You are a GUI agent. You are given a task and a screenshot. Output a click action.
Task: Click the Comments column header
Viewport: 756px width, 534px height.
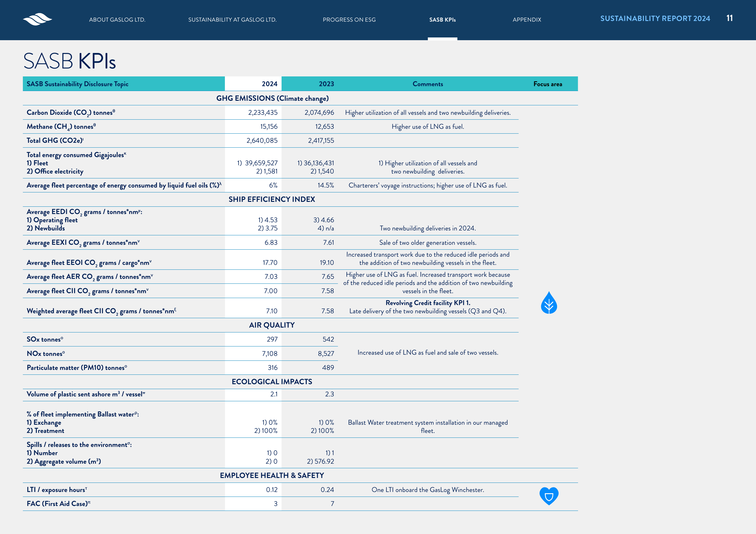pos(428,84)
